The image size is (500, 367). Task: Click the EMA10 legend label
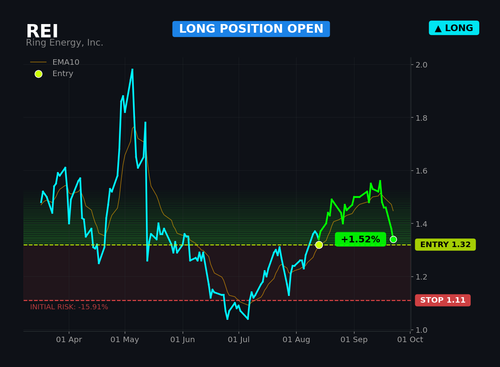pyautogui.click(x=66, y=62)
